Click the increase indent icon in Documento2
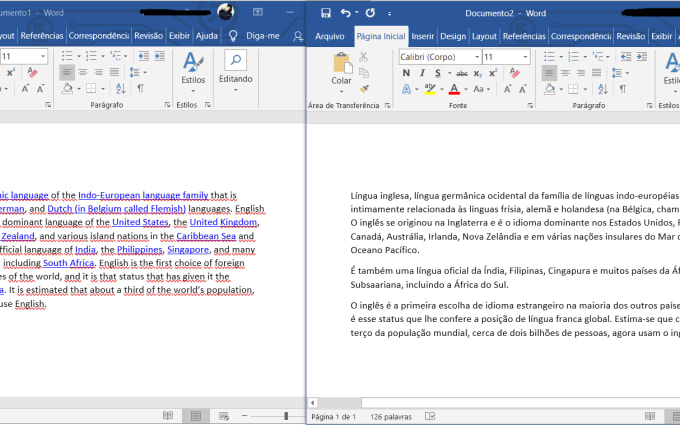Viewport: 680px width, 425px height. (641, 56)
